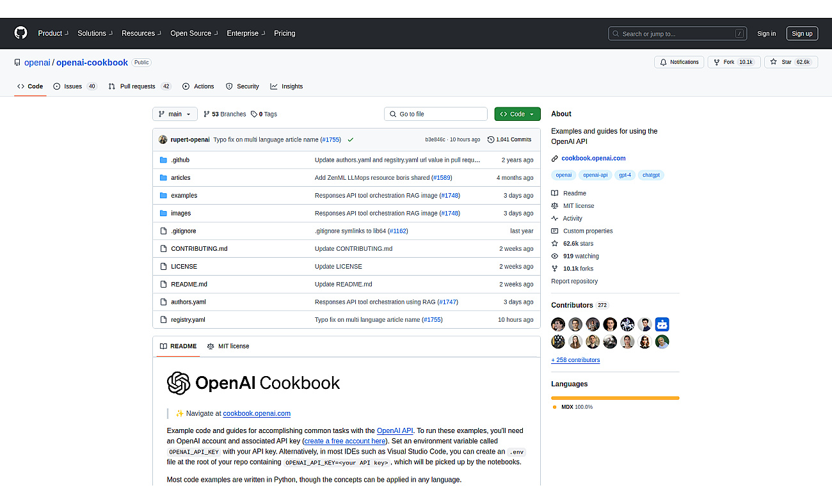Click the Notifications bell button
The image size is (832, 504).
click(679, 62)
